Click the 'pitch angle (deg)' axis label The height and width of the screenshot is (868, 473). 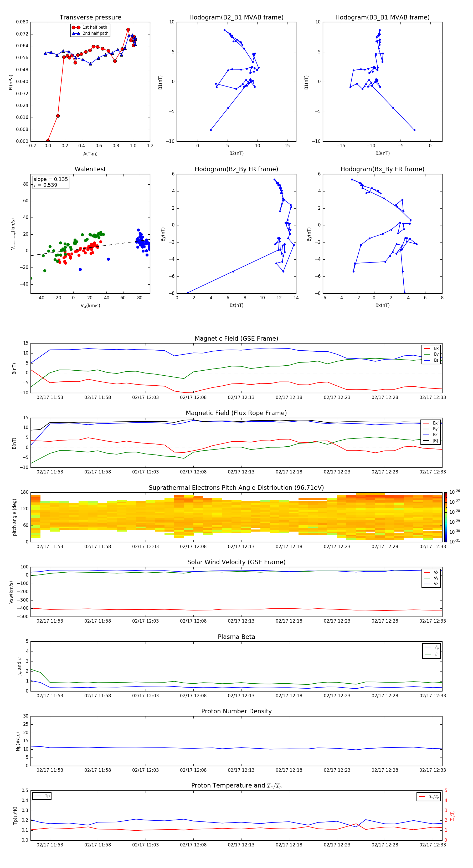click(x=14, y=517)
